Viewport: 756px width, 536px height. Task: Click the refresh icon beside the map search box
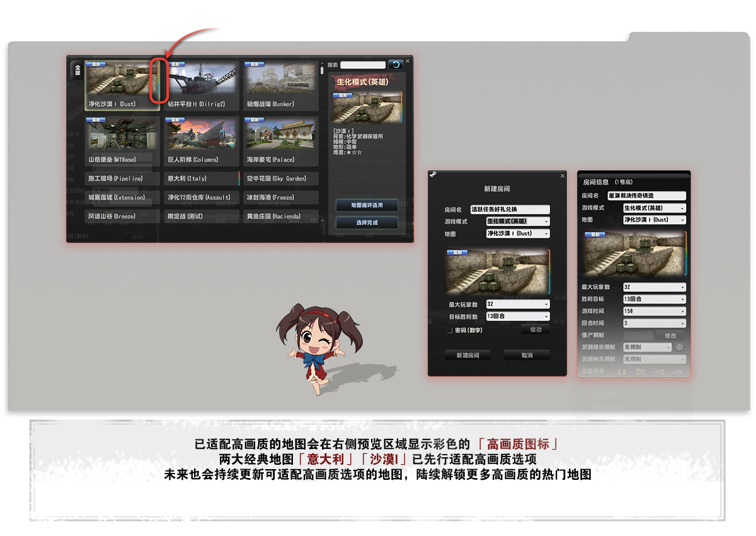pyautogui.click(x=396, y=64)
